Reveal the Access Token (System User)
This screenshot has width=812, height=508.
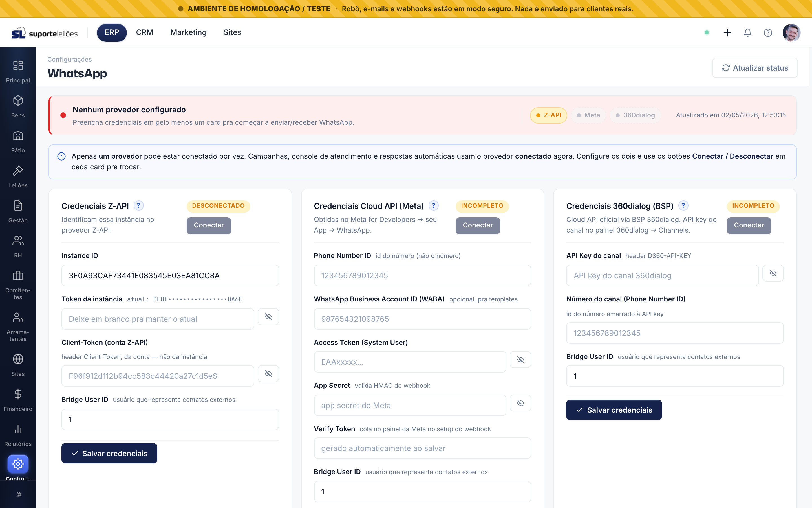click(x=520, y=360)
